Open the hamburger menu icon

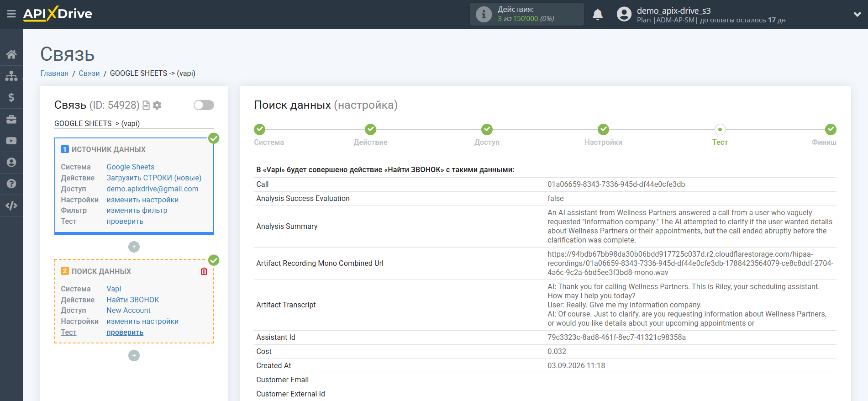[x=11, y=14]
